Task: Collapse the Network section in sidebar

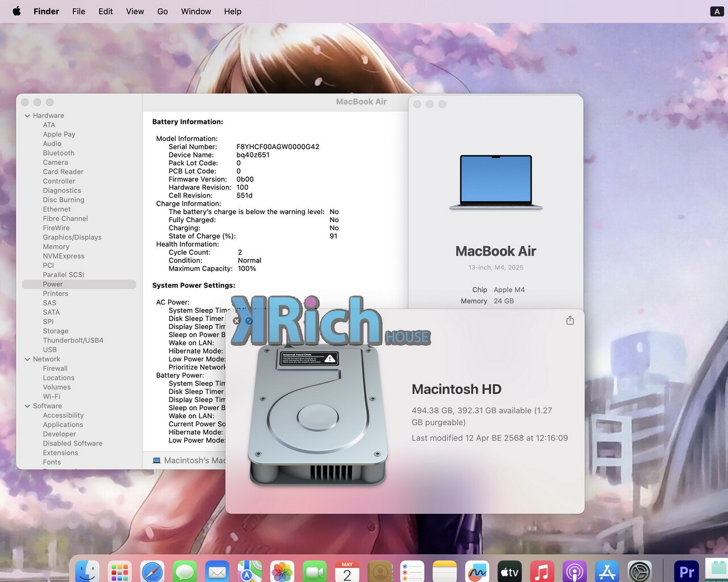Action: (x=27, y=359)
